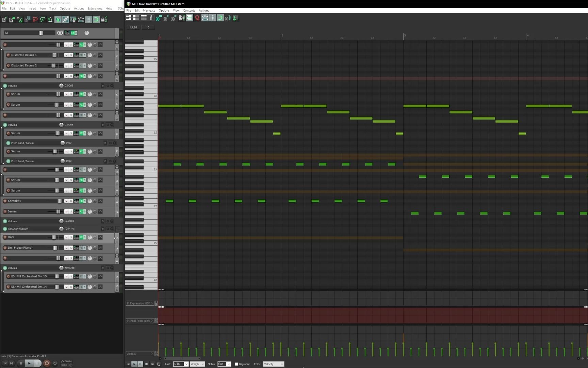
Task: Click the Record button in the main transport
Action: coord(47,363)
